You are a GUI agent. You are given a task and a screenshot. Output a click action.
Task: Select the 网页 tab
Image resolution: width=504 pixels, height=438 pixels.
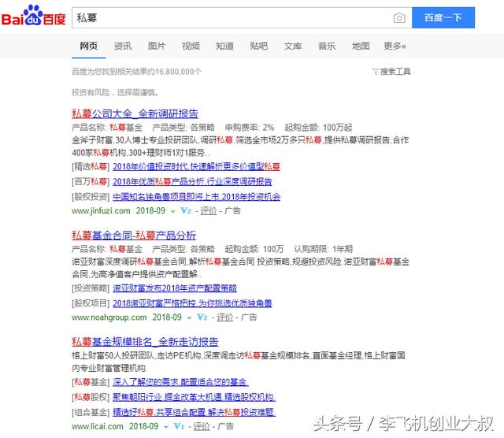89,46
